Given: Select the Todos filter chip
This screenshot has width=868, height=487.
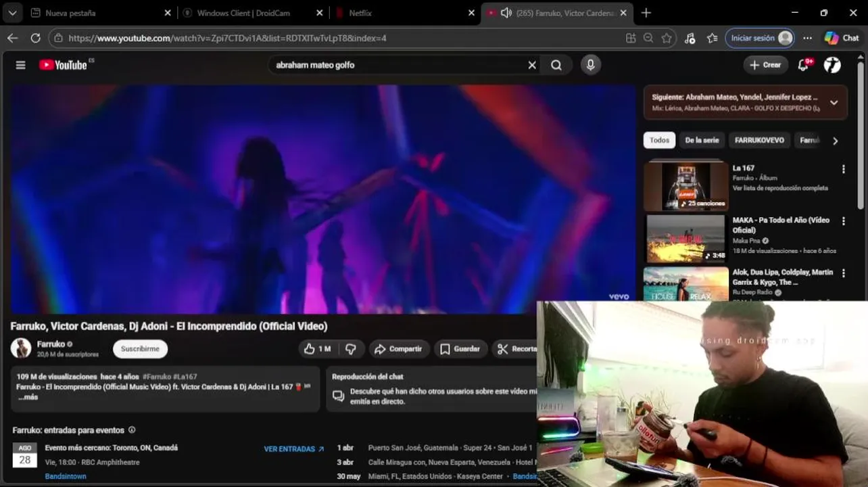Looking at the screenshot, I should click(x=659, y=141).
